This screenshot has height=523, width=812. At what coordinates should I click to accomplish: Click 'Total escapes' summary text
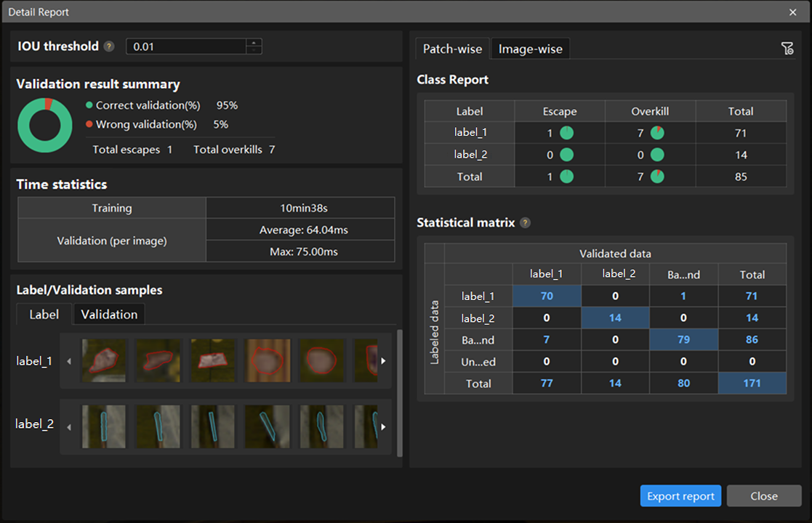coord(126,150)
